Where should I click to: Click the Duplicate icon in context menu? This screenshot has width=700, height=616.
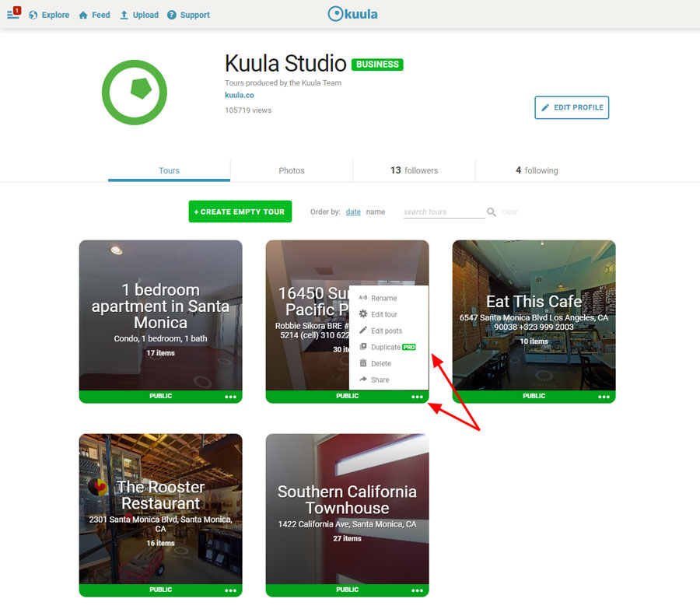tap(363, 347)
